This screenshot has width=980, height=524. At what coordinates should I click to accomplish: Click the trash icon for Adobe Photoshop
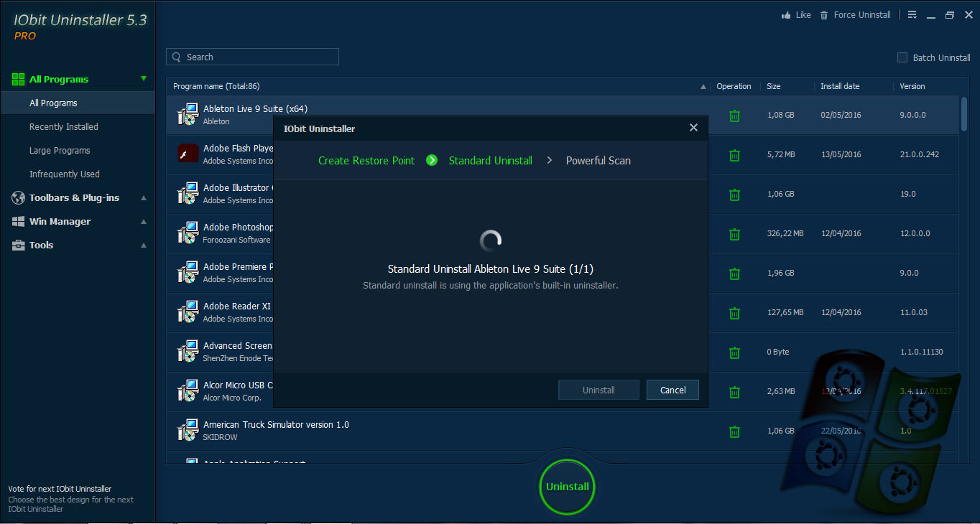734,234
